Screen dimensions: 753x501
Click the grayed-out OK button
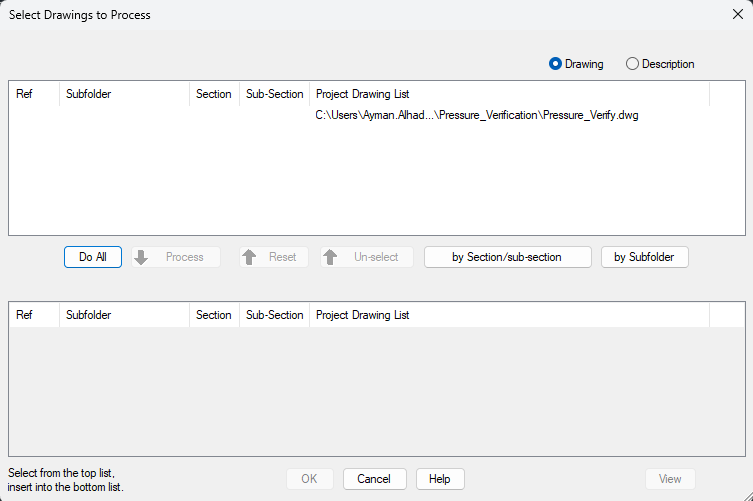[310, 479]
